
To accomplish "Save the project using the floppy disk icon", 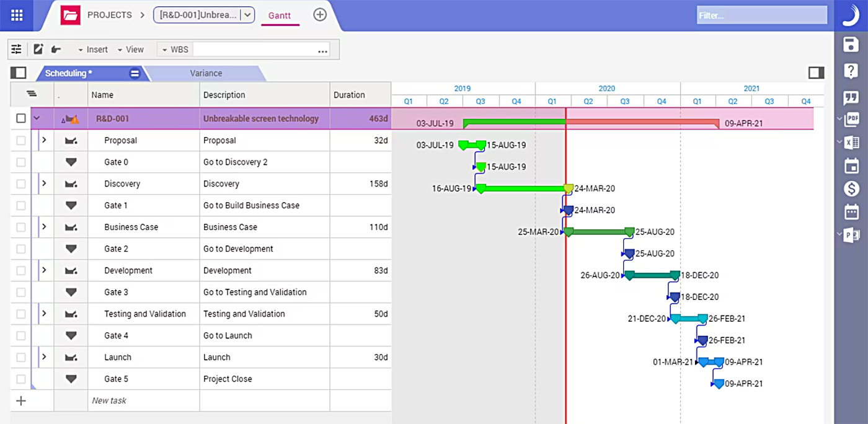I will (x=851, y=44).
